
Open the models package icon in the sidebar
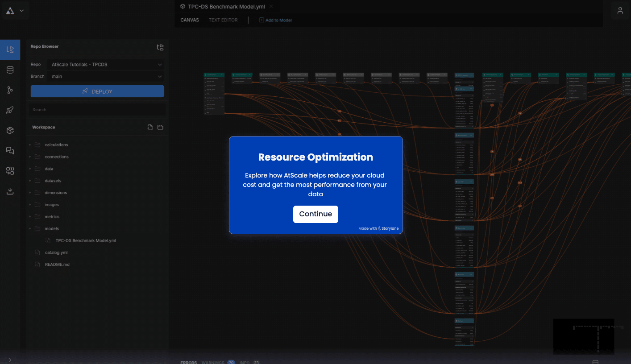point(10,130)
